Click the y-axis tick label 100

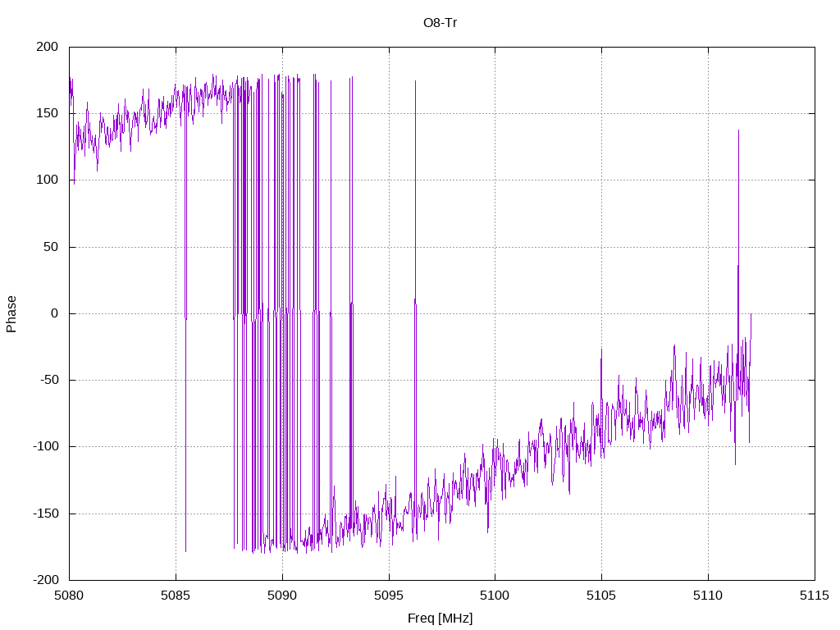tap(47, 180)
